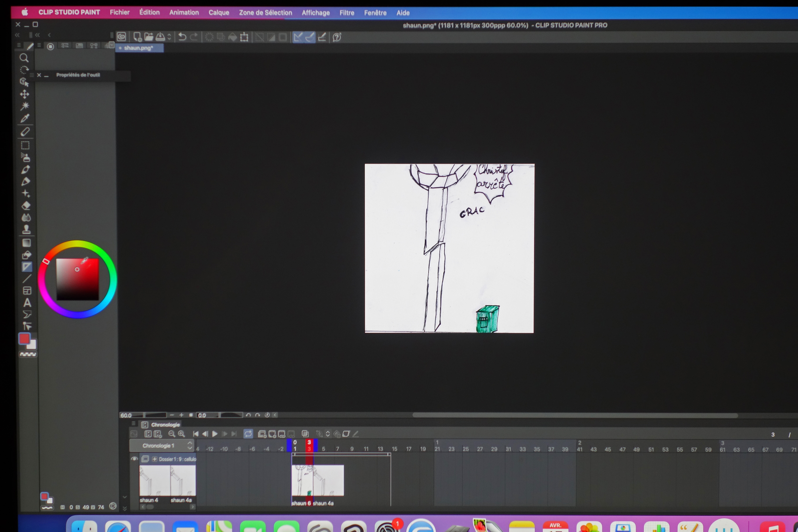Open the Chronologie panel menu

(x=133, y=423)
